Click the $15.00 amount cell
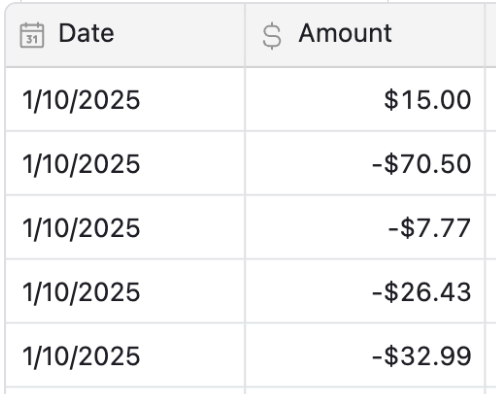 (365, 99)
